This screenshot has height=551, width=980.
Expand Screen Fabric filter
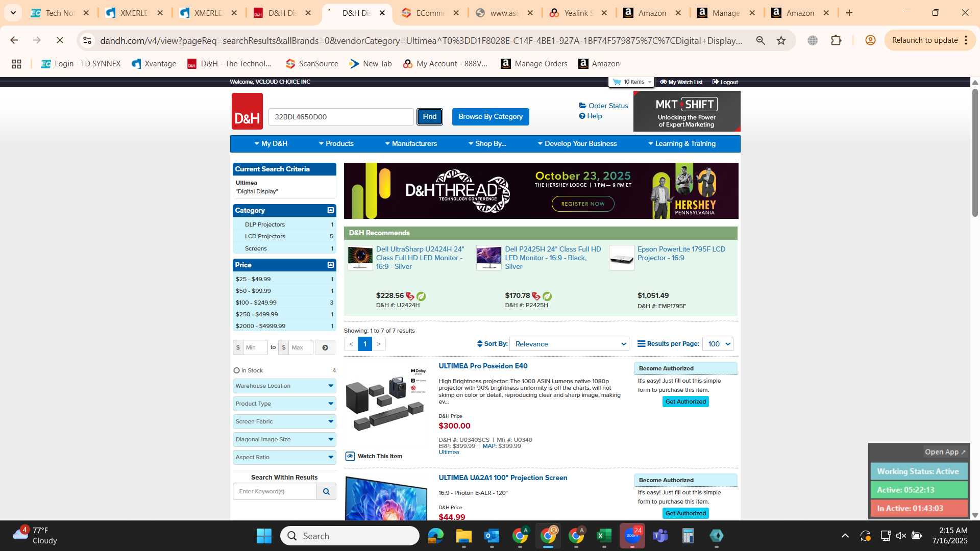click(x=284, y=421)
